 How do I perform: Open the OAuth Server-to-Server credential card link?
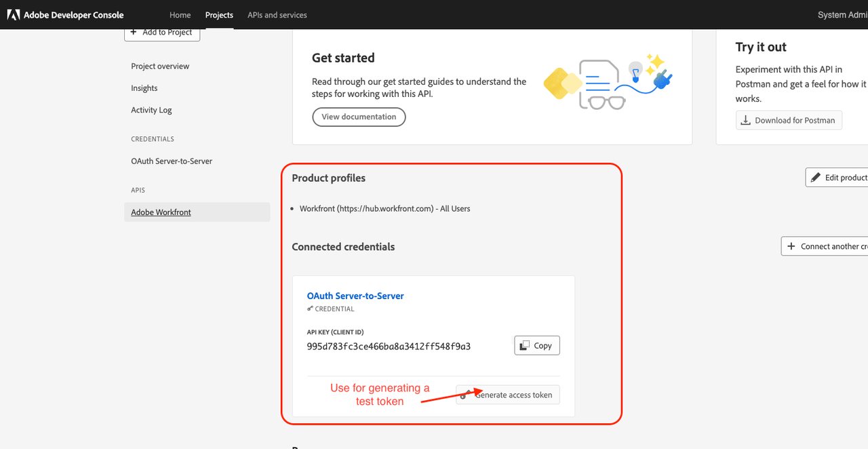[x=355, y=296]
